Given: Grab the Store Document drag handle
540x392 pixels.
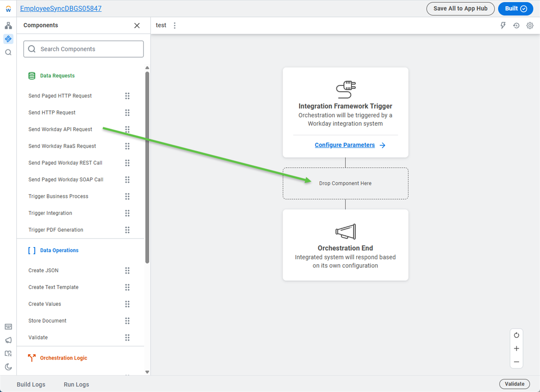Looking at the screenshot, I should coord(127,321).
